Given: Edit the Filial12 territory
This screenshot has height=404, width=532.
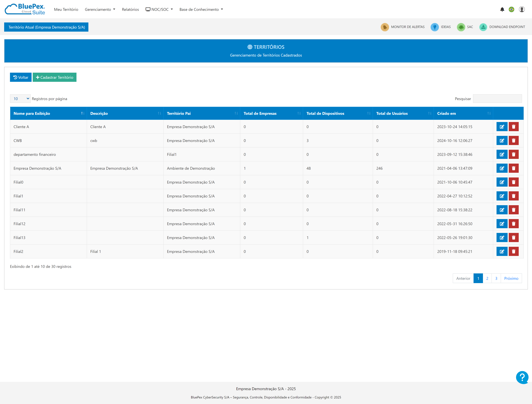Looking at the screenshot, I should 502,223.
